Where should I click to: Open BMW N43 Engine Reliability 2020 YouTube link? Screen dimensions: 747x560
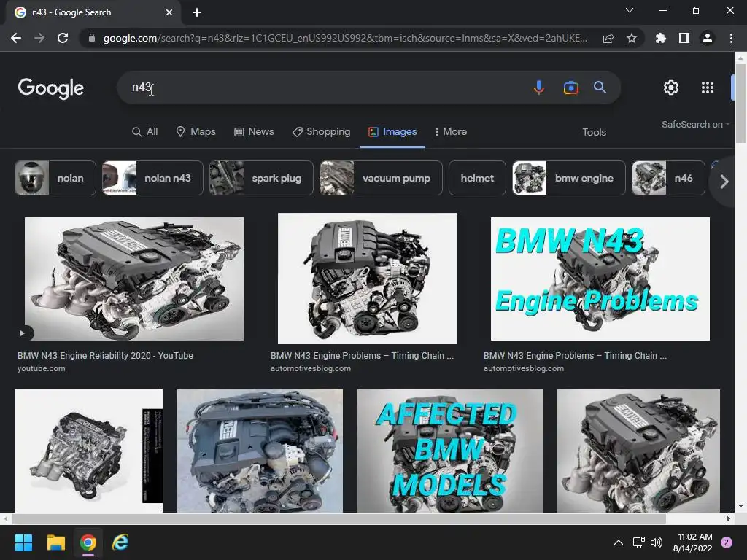click(x=105, y=356)
